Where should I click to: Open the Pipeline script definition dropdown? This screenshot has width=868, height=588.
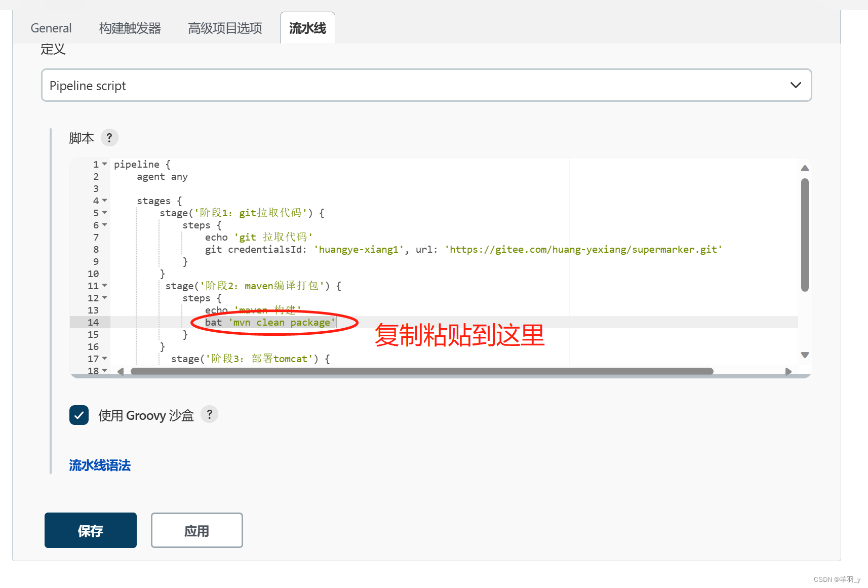(x=426, y=85)
